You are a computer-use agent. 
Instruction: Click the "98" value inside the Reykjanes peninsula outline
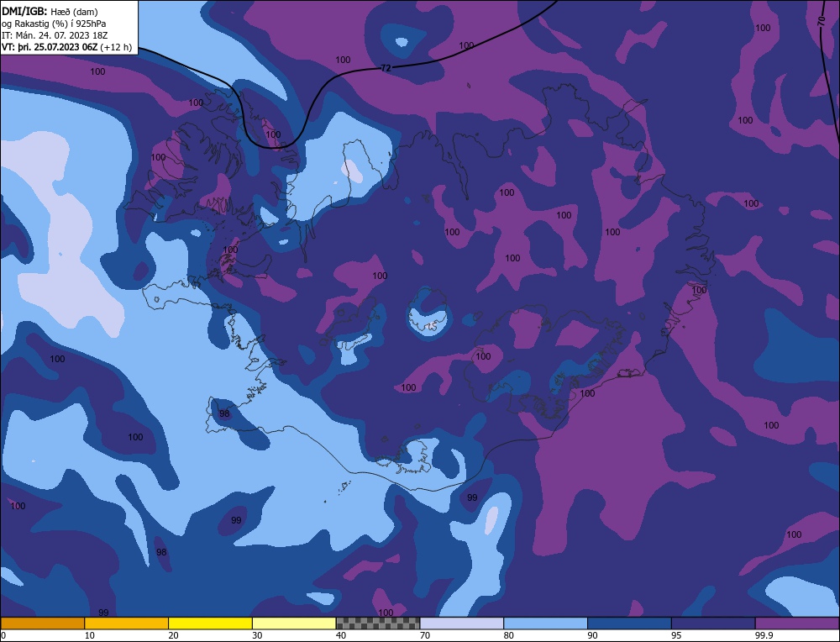click(x=224, y=413)
